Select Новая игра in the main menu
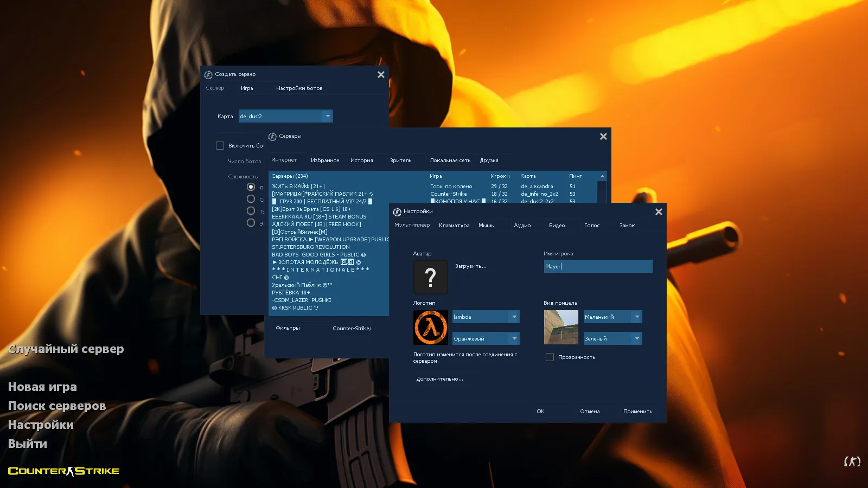Viewport: 868px width, 488px height. pyautogui.click(x=42, y=387)
